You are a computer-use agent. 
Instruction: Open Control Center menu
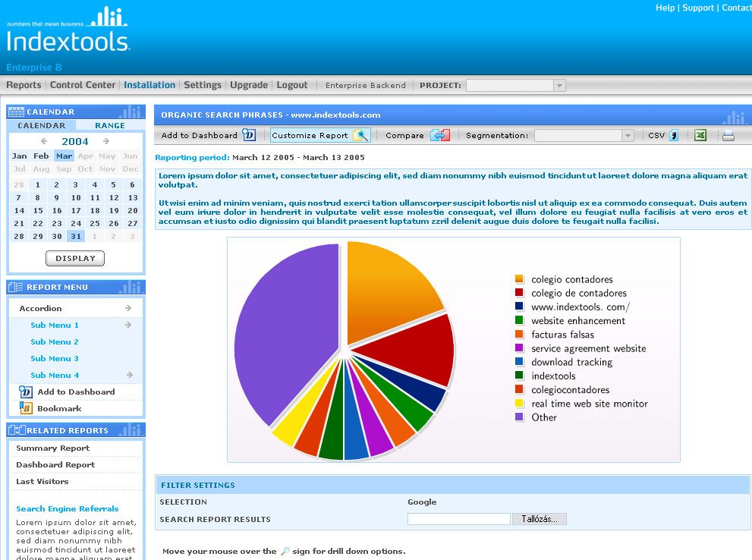click(83, 85)
